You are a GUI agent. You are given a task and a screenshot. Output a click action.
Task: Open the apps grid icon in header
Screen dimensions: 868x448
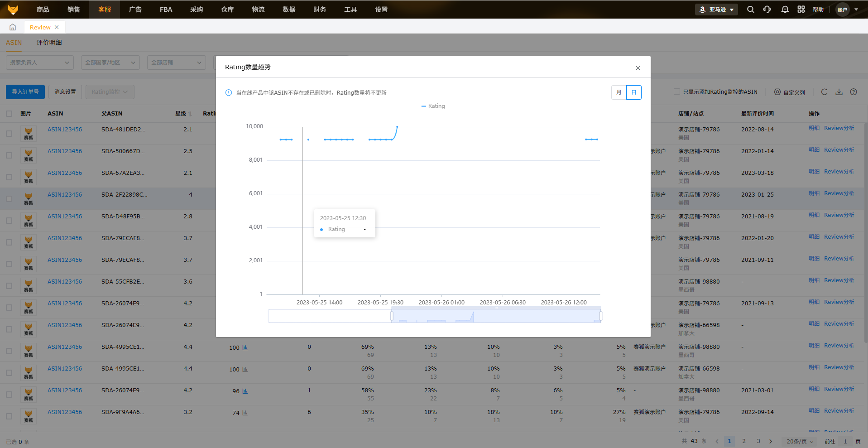[x=801, y=10]
